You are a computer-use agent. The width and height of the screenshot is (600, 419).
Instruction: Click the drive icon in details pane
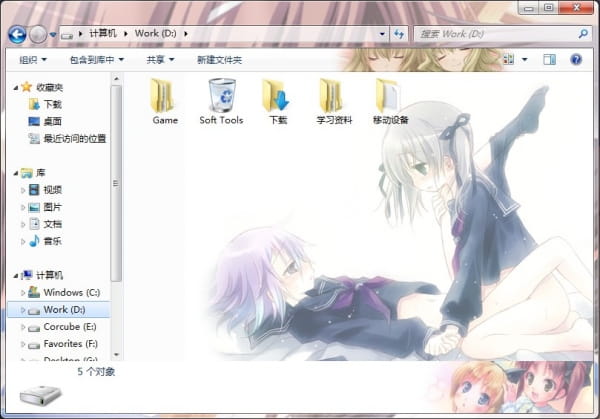pos(40,396)
